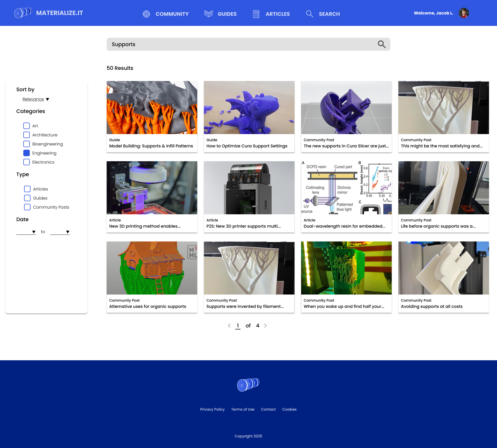Enable the Bioengineering category checkbox
497x448 pixels.
pos(26,144)
